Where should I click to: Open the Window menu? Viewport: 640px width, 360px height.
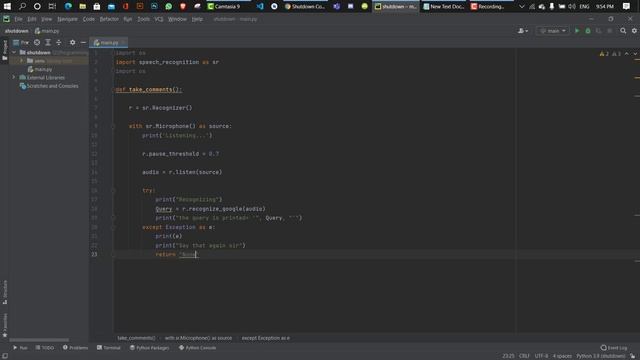pos(177,19)
